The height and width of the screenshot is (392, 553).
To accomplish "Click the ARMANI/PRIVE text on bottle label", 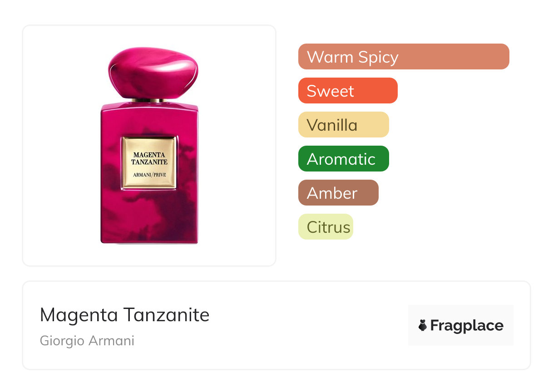I will coord(149,175).
